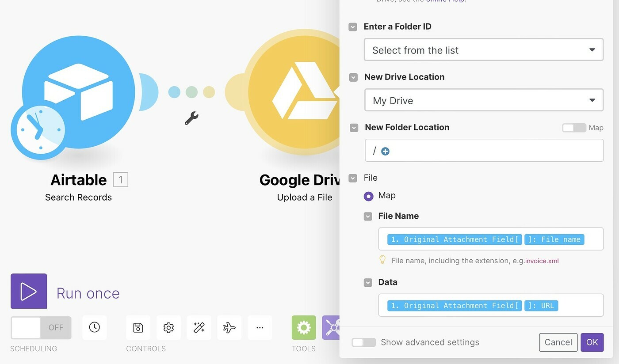Image resolution: width=619 pixels, height=364 pixels.
Task: Toggle scheduling ON/OFF switch
Action: tap(41, 327)
